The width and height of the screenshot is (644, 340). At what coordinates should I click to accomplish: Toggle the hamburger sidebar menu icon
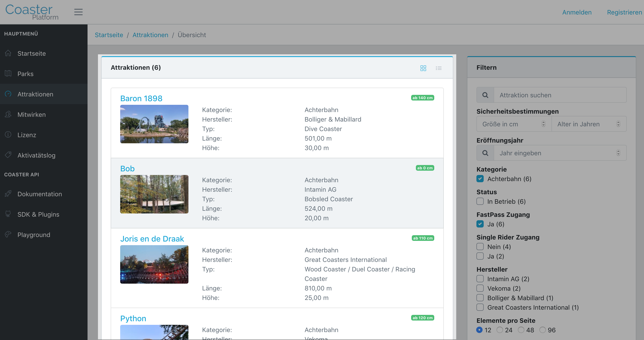point(78,12)
